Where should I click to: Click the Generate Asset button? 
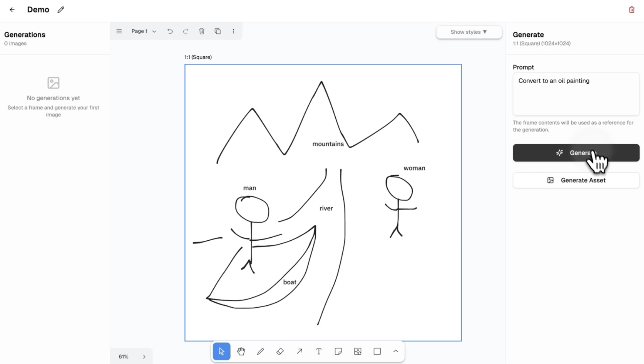[x=576, y=180]
